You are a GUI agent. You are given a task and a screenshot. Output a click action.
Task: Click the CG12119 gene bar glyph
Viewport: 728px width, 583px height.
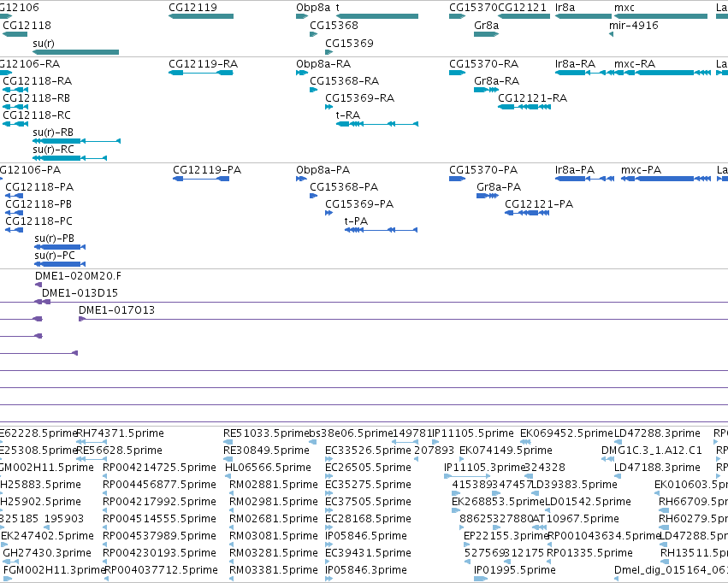(201, 16)
